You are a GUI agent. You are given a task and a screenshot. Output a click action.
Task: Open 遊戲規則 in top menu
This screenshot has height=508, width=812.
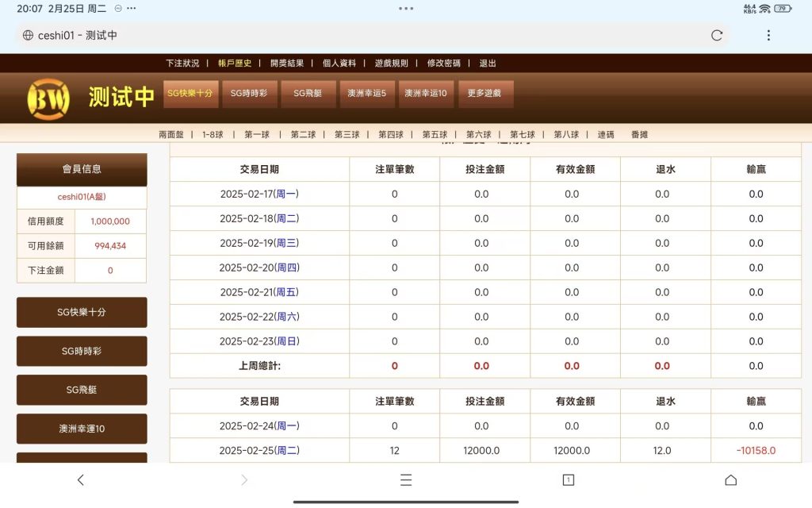pos(392,63)
